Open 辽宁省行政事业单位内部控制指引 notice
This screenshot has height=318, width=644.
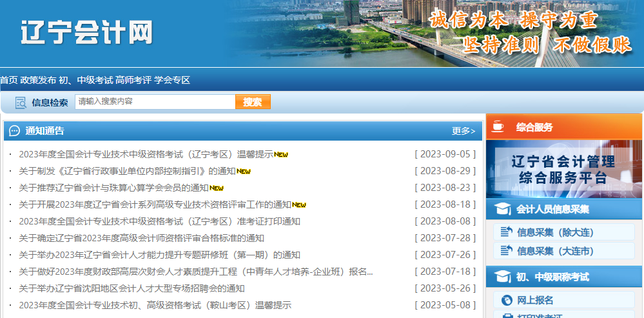pyautogui.click(x=128, y=171)
